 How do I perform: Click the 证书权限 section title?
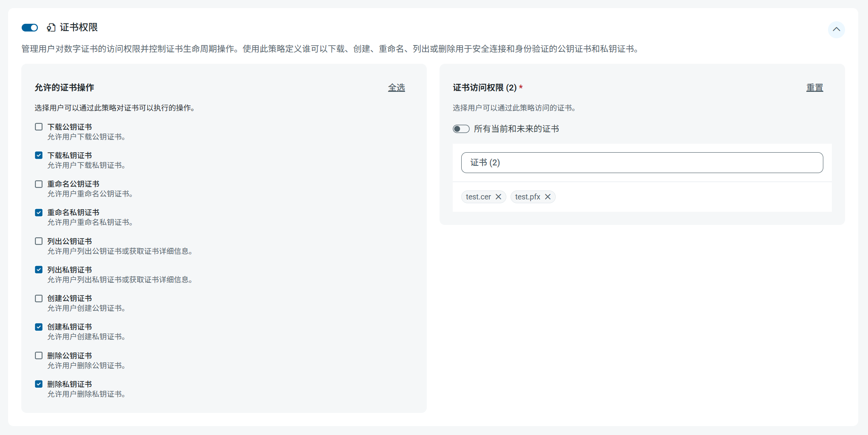pos(79,28)
